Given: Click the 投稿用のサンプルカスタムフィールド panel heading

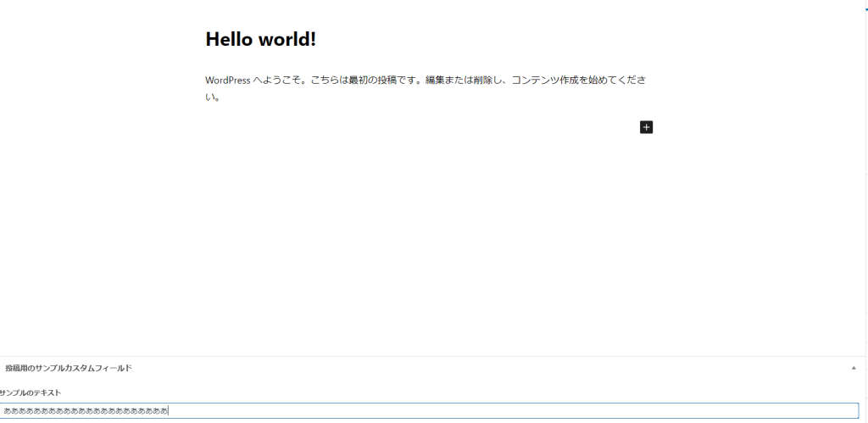Looking at the screenshot, I should (69, 369).
